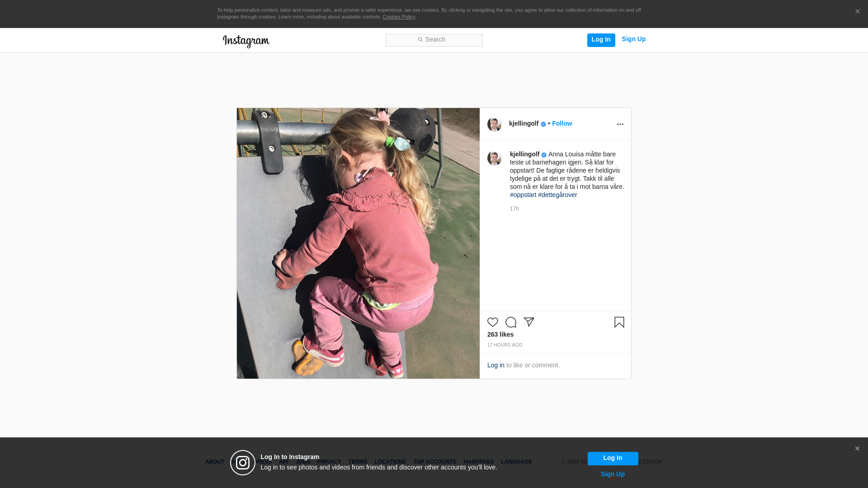The height and width of the screenshot is (488, 868).
Task: Open ABOUT footer link
Action: 215,462
